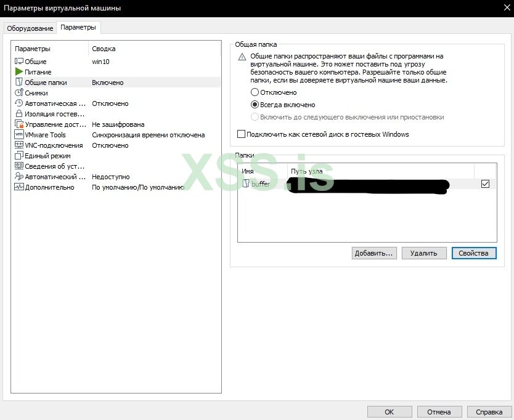The width and height of the screenshot is (514, 420).
Task: Open the Параметры tab
Action: (x=78, y=28)
